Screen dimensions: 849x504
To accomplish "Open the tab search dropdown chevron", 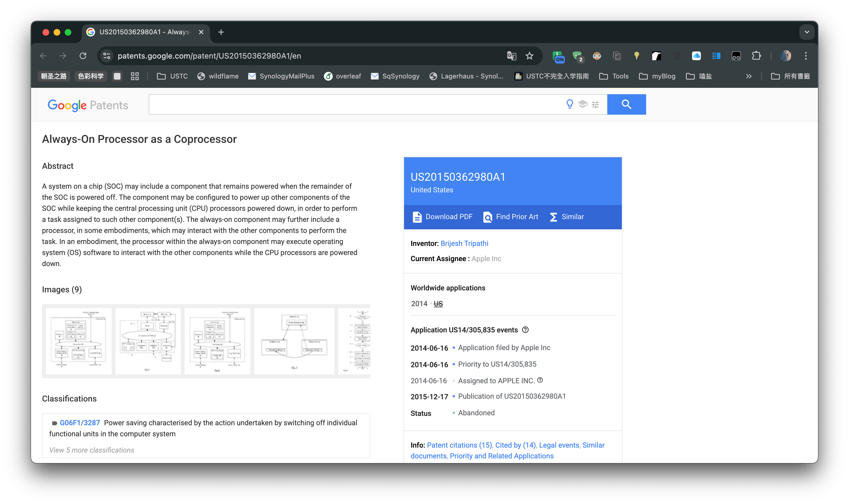I will coord(806,32).
